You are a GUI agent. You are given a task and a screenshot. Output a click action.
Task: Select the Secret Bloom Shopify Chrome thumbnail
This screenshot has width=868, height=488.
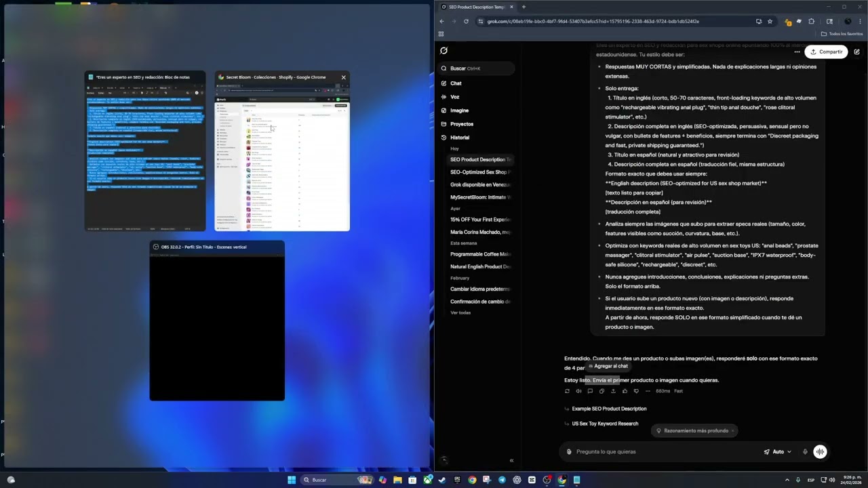[282, 151]
